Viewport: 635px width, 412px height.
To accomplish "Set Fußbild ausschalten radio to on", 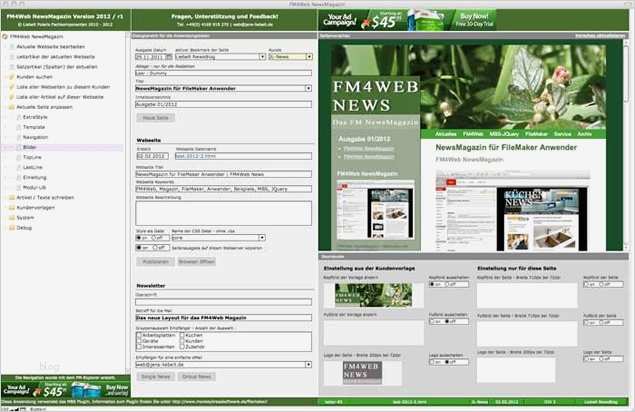I will tap(432, 322).
